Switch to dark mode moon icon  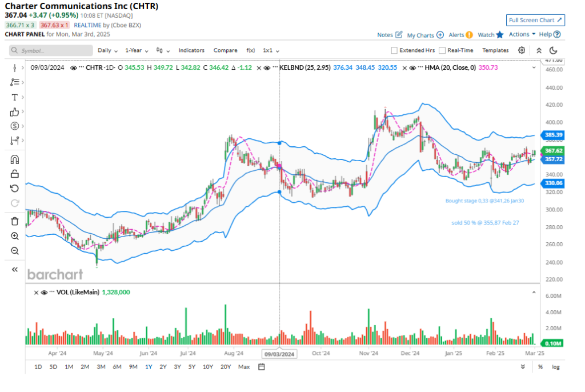pyautogui.click(x=553, y=50)
